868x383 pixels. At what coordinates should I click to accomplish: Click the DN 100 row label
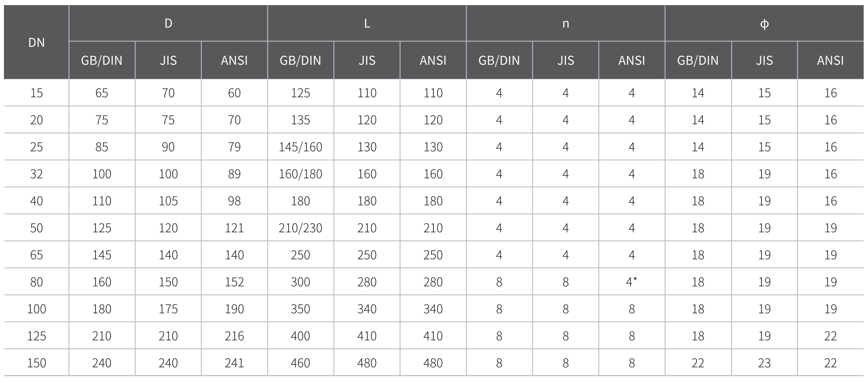click(37, 309)
